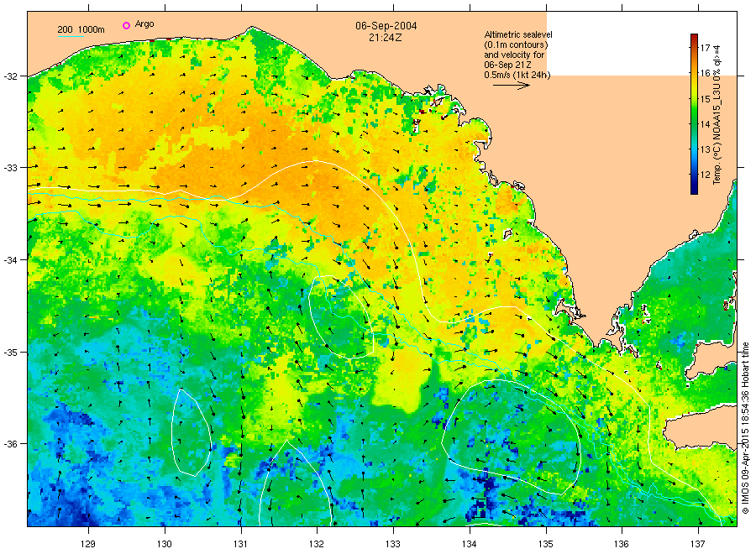Click the 137 longitude axis label
This screenshot has height=554, width=756.
[x=698, y=545]
